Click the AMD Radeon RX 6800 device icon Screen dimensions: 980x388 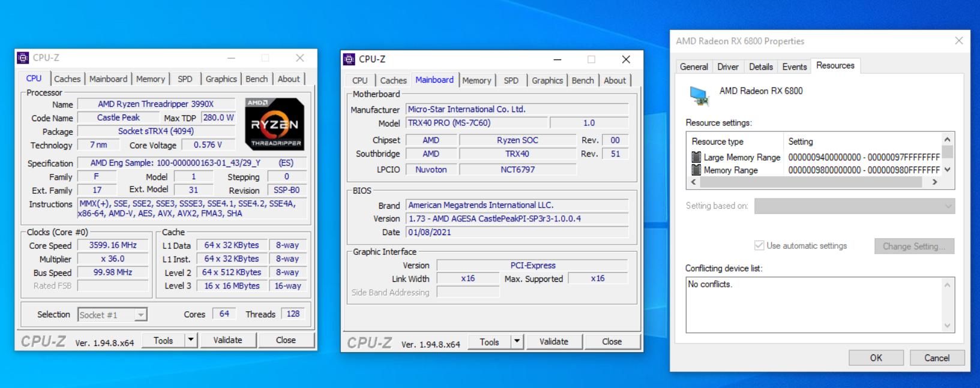point(699,95)
